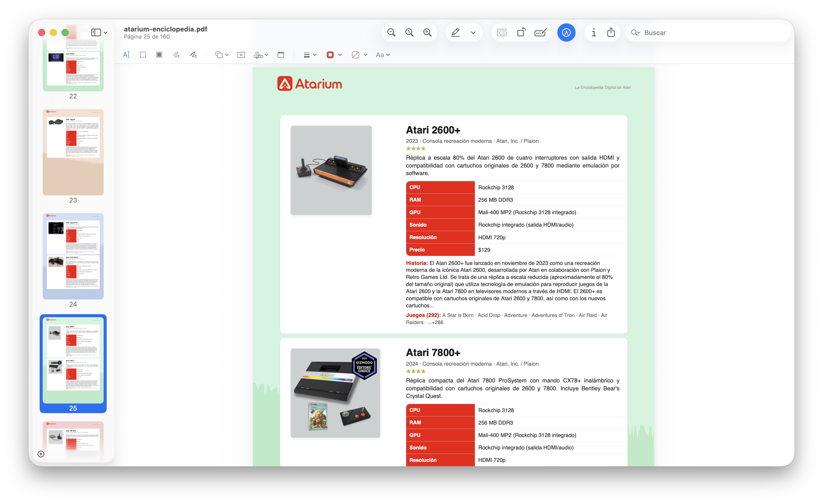Click the Atari 7800+ console photo
The height and width of the screenshot is (504, 823).
pos(335,393)
